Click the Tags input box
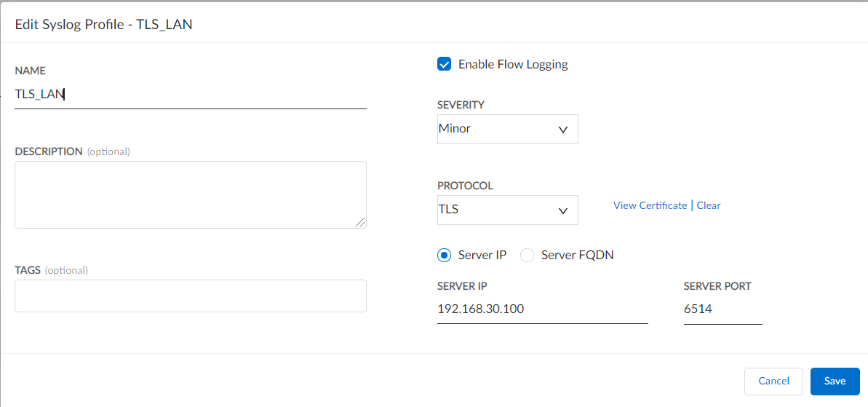The height and width of the screenshot is (407, 868). point(190,296)
